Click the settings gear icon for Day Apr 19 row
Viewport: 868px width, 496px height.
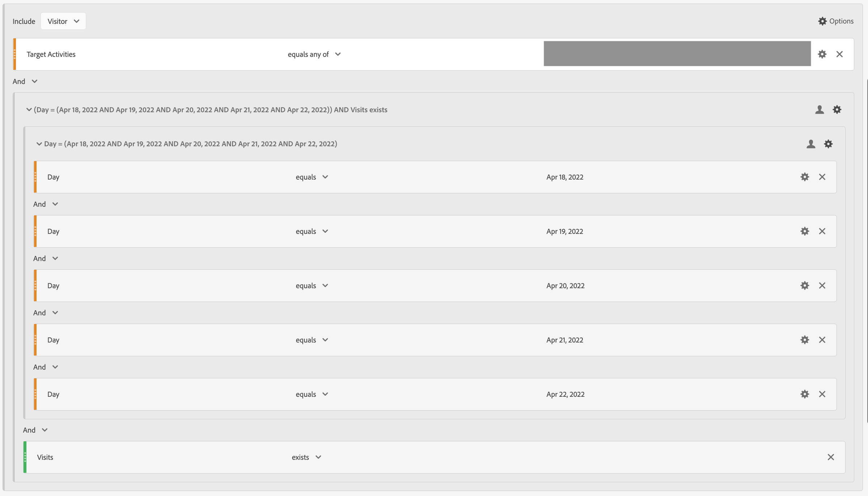point(804,231)
